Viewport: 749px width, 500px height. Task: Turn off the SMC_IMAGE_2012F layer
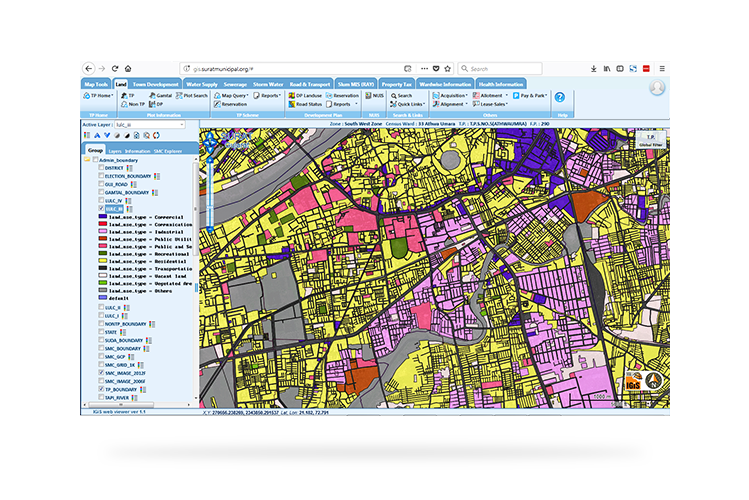point(101,372)
